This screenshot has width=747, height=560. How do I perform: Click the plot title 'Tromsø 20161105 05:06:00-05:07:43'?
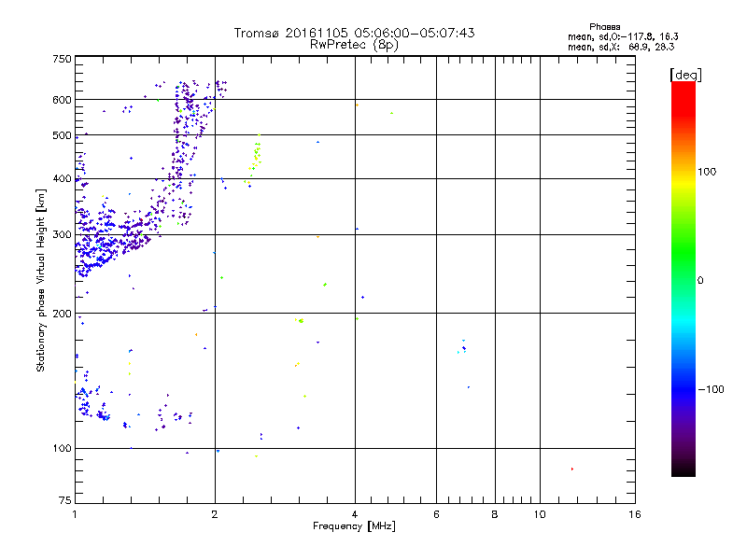click(x=354, y=33)
